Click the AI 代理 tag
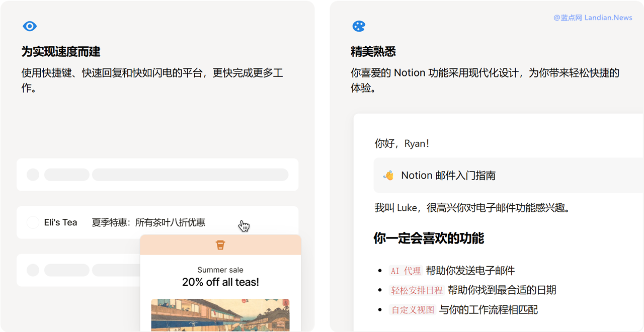Screen dimensions: 644x332 [x=406, y=271]
